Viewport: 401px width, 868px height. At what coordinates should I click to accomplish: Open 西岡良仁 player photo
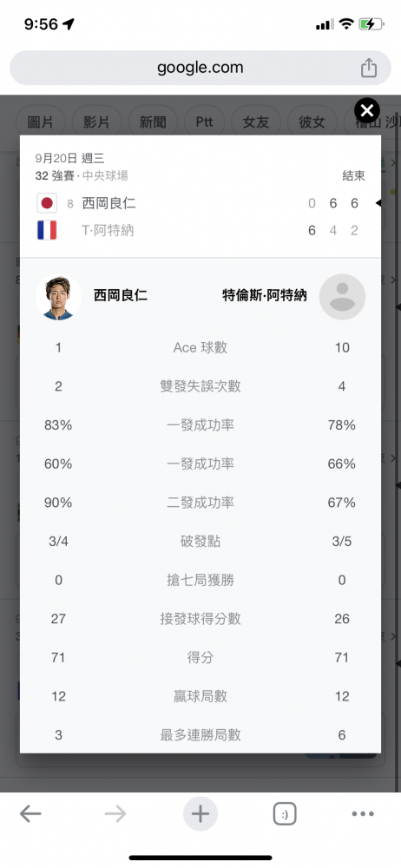tap(58, 297)
